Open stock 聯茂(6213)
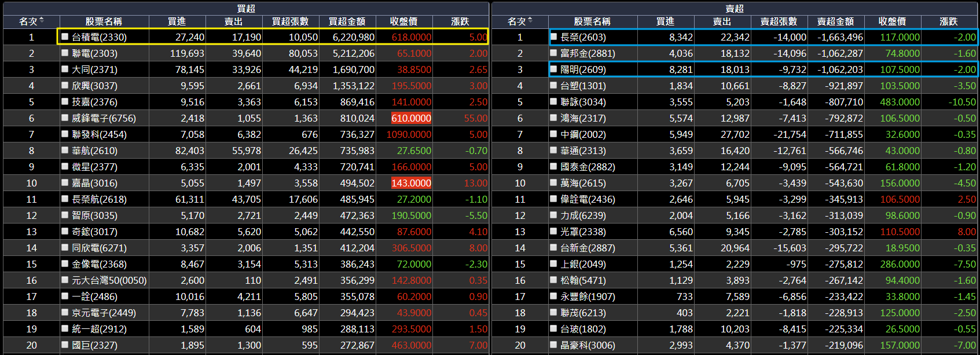 583,313
